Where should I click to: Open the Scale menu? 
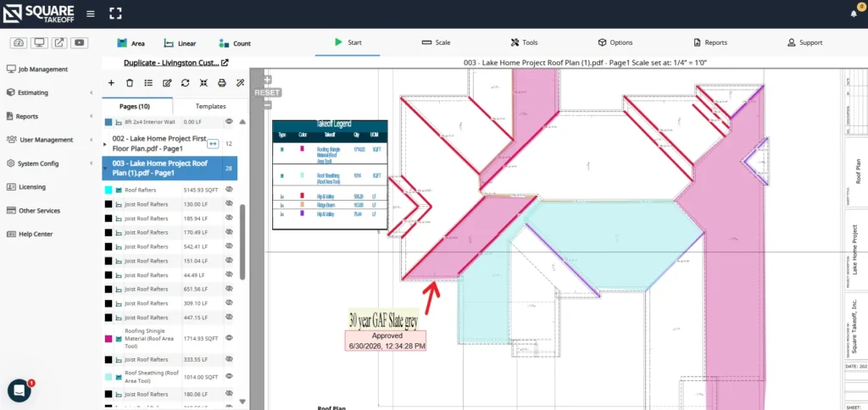point(436,42)
